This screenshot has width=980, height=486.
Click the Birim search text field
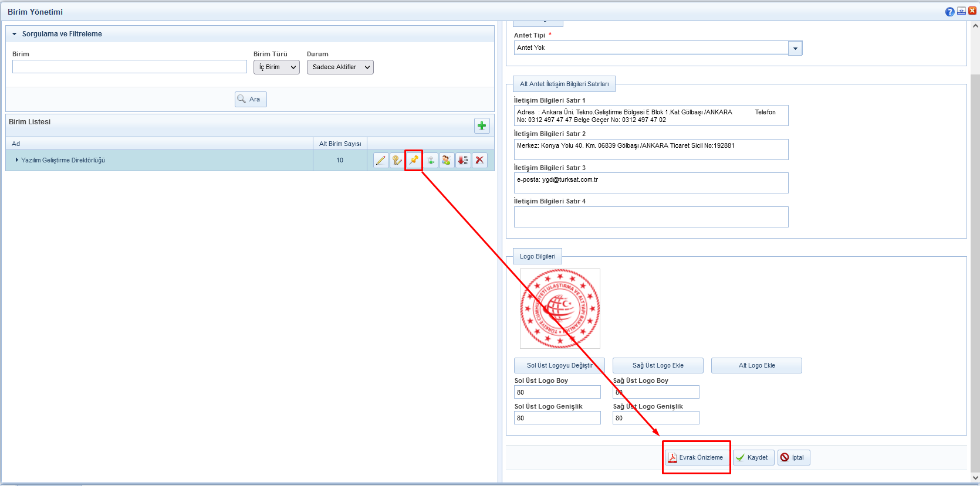(x=129, y=67)
